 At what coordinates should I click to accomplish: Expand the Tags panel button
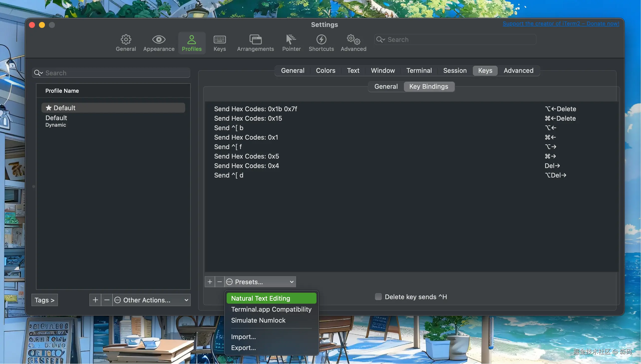coord(44,300)
